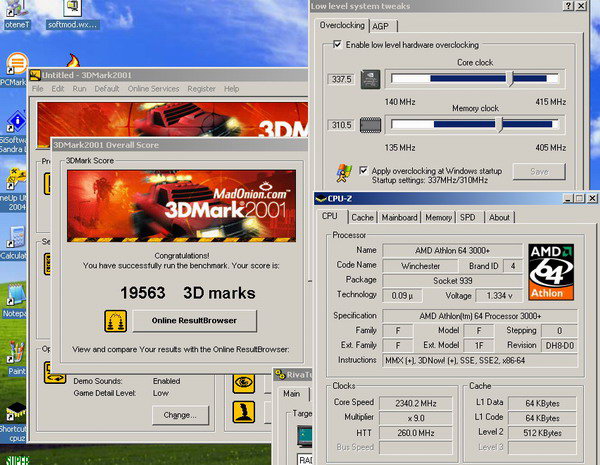Switch to the Overclocking tab
Viewport: 600px width, 465px height.
[342, 25]
